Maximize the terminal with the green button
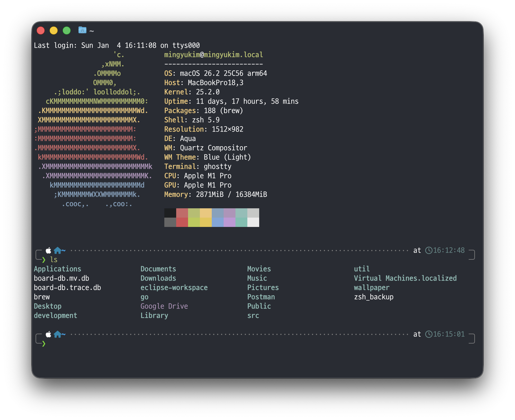Screen dimensions: 515x420 click(x=67, y=30)
